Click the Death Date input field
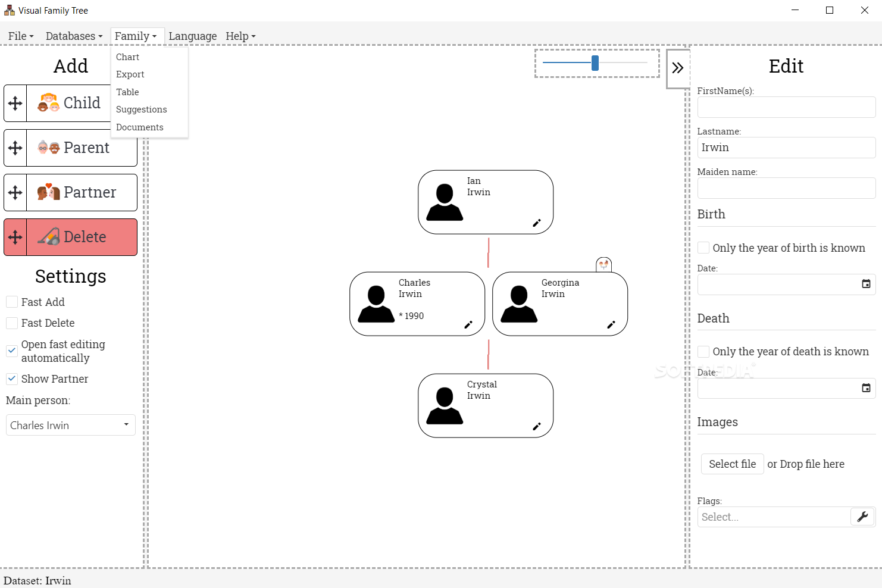 786,388
